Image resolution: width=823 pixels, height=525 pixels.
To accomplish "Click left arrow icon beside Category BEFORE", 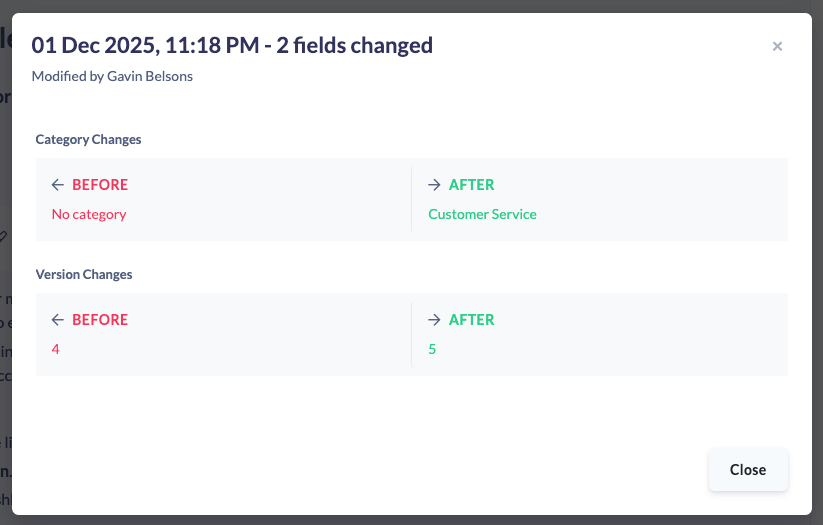I will coord(57,185).
